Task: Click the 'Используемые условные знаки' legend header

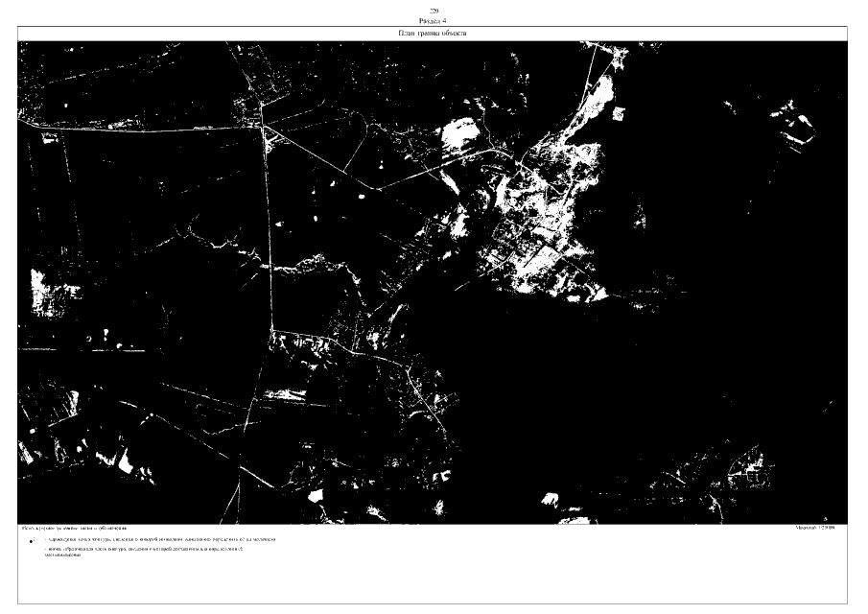Action: [81, 528]
